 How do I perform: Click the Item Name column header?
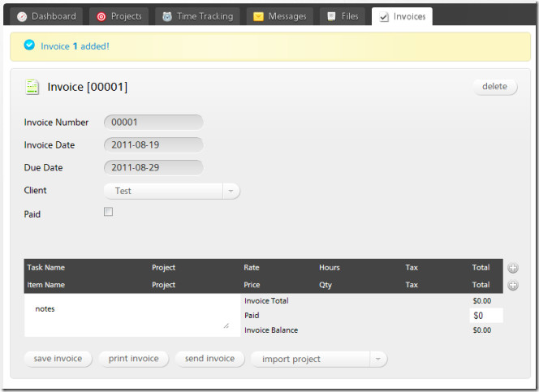[46, 285]
